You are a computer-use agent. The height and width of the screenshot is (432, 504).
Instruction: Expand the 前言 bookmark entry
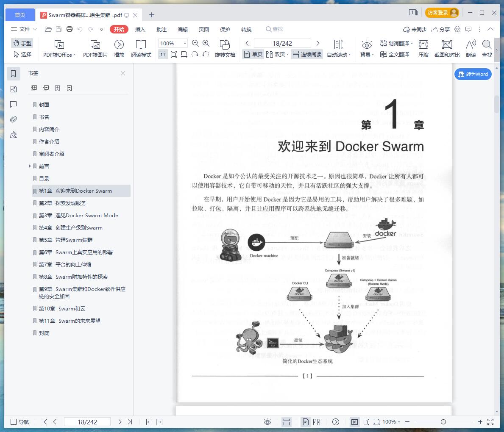click(x=30, y=166)
